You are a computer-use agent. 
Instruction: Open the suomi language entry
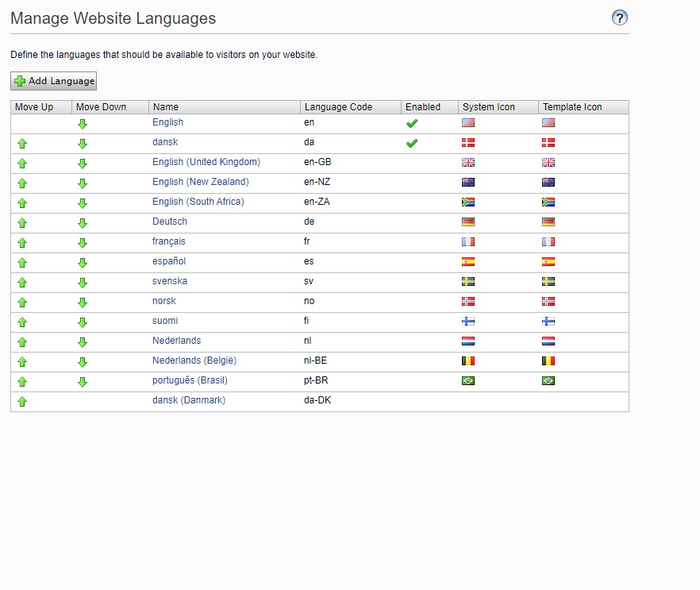click(x=165, y=321)
